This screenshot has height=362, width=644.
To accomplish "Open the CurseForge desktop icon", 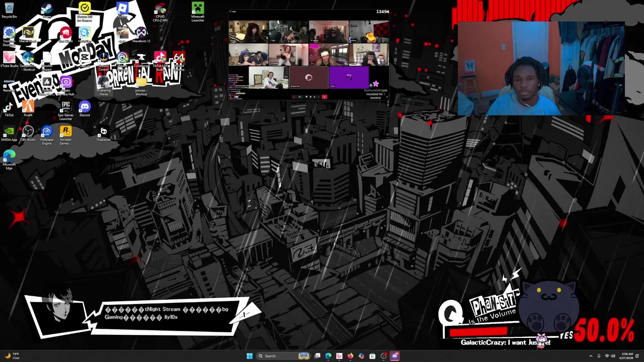I will [x=141, y=60].
